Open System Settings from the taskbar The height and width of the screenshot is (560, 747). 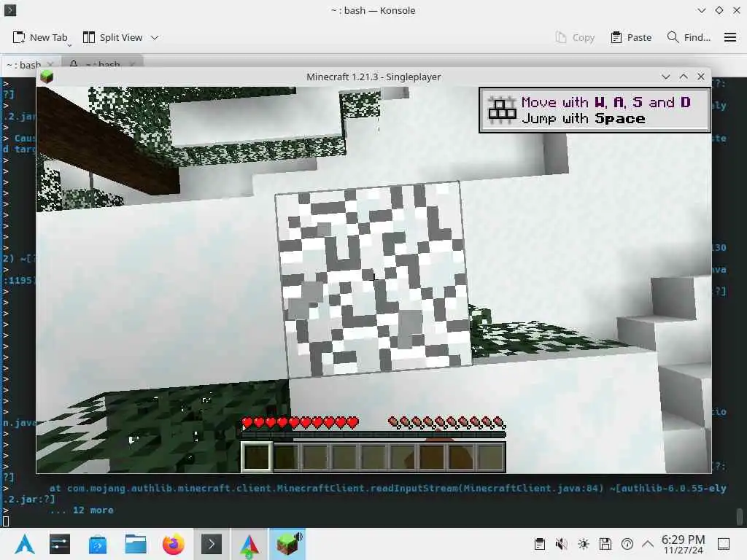pyautogui.click(x=60, y=544)
